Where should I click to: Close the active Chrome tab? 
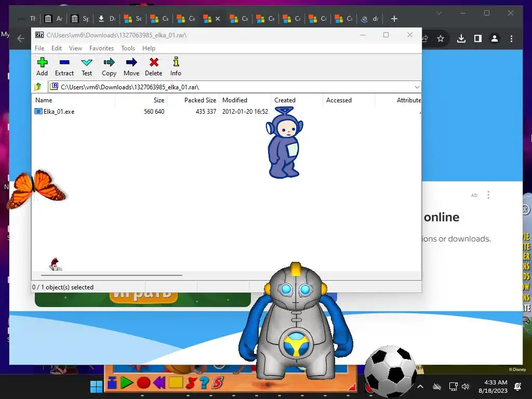click(218, 19)
